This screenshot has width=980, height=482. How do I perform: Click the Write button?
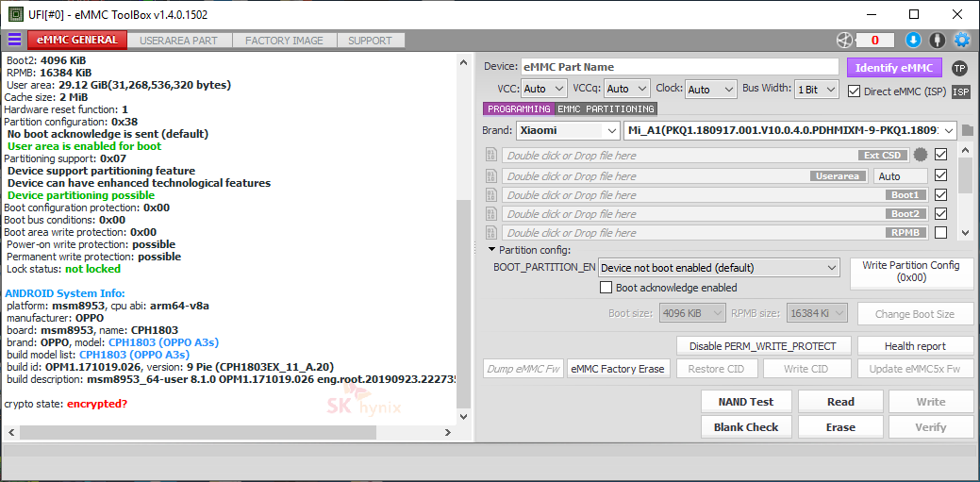(x=931, y=402)
